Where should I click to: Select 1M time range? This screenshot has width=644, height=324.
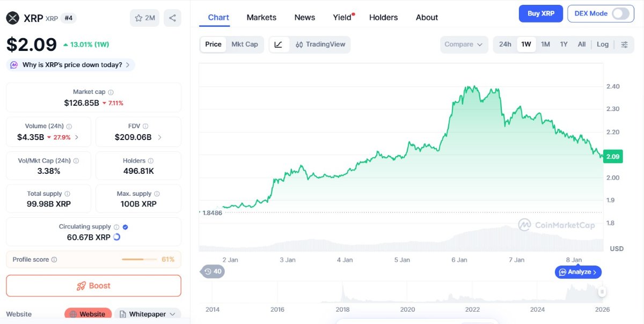[545, 45]
